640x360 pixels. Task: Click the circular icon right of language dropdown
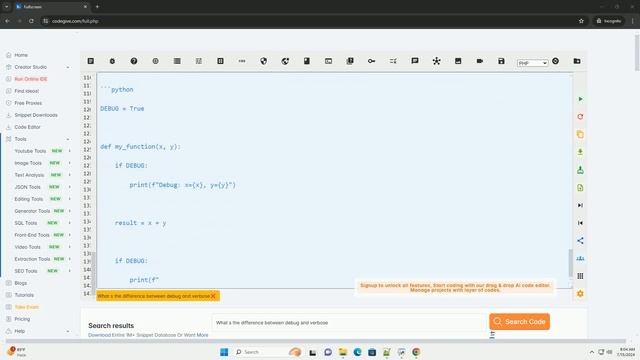556,61
